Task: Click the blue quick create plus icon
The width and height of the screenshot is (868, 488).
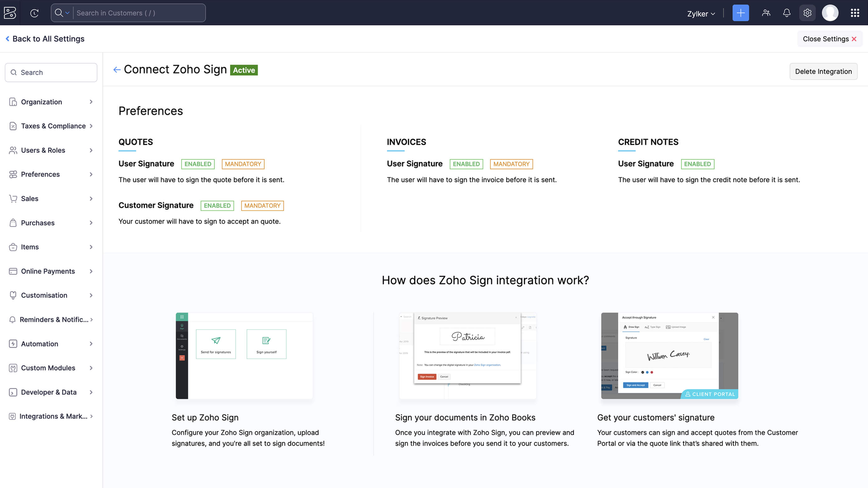Action: click(740, 13)
